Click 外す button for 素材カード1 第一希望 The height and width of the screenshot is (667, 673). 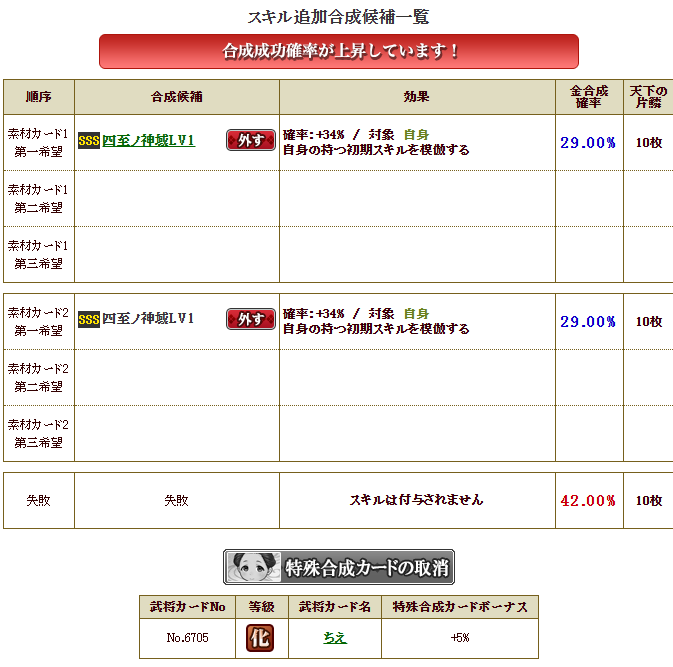(251, 140)
